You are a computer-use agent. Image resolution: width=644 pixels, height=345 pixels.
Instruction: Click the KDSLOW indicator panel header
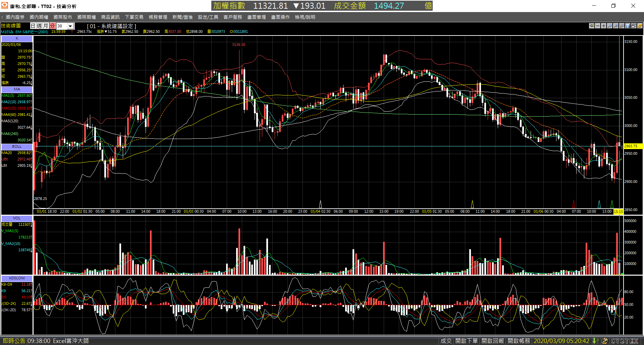click(x=17, y=278)
